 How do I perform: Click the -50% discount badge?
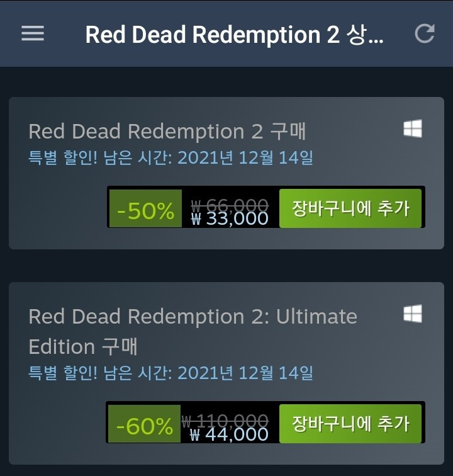pos(145,208)
